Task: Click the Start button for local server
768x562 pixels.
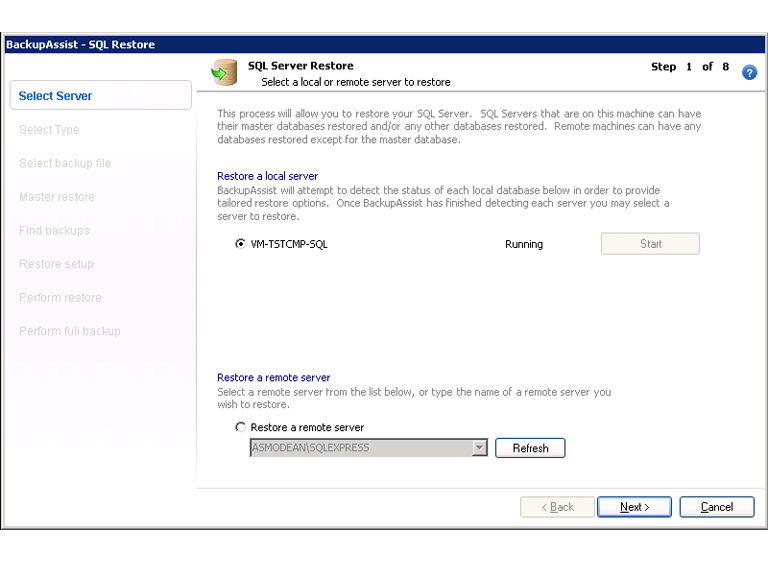Action: tap(650, 244)
